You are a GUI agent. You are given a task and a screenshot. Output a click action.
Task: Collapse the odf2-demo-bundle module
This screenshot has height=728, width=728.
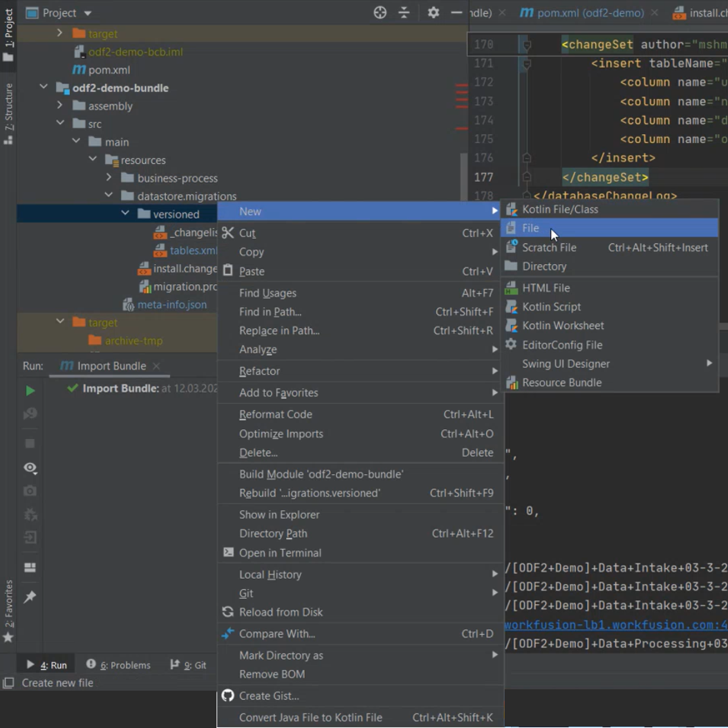[x=44, y=87]
